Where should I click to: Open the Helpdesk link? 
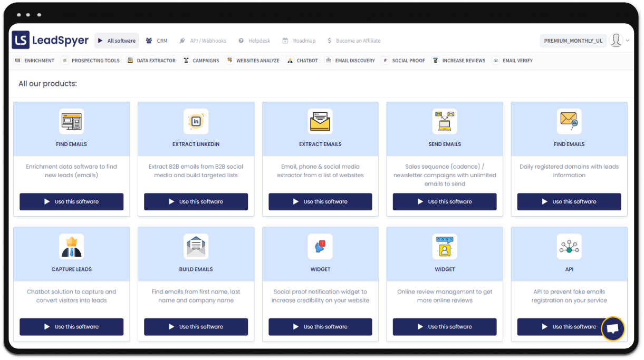click(x=254, y=41)
